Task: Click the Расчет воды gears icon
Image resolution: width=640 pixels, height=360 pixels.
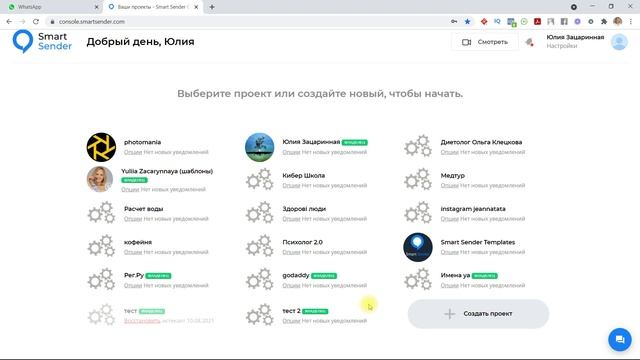Action: pyautogui.click(x=101, y=213)
